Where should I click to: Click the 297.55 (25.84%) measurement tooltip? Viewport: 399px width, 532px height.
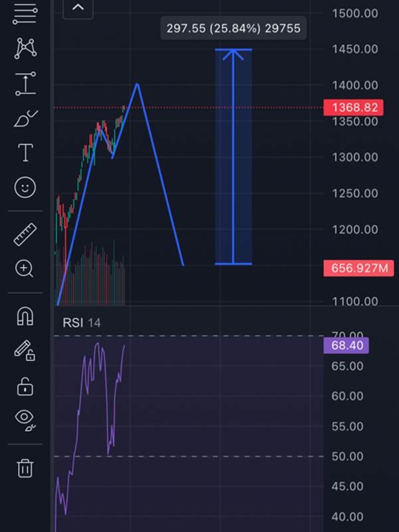pyautogui.click(x=233, y=28)
